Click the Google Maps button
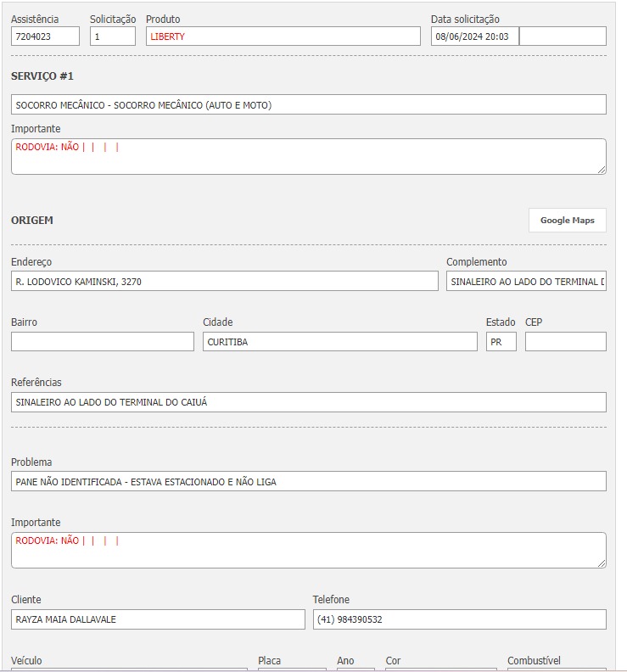The image size is (627, 672). click(x=567, y=221)
